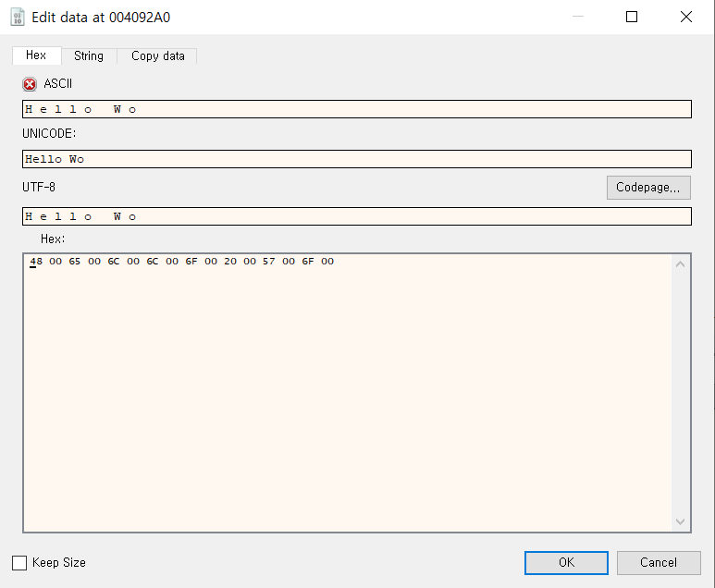Click the scroll-up arrow of the hex area
Viewport: 715px width, 588px height.
pos(681,263)
